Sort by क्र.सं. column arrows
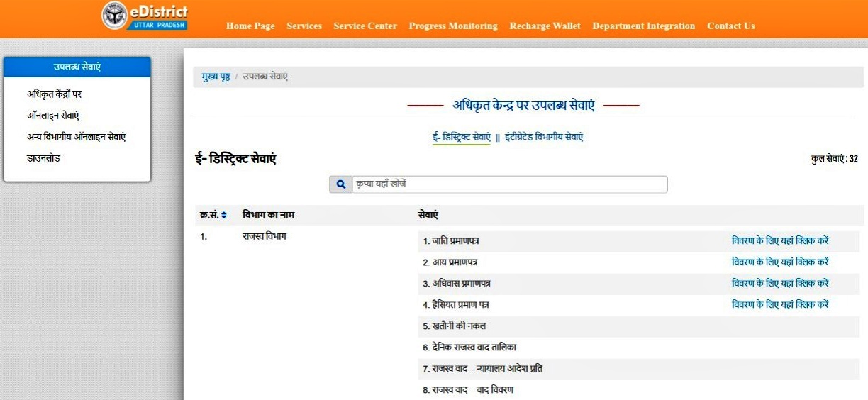Image resolution: width=868 pixels, height=400 pixels. [224, 215]
